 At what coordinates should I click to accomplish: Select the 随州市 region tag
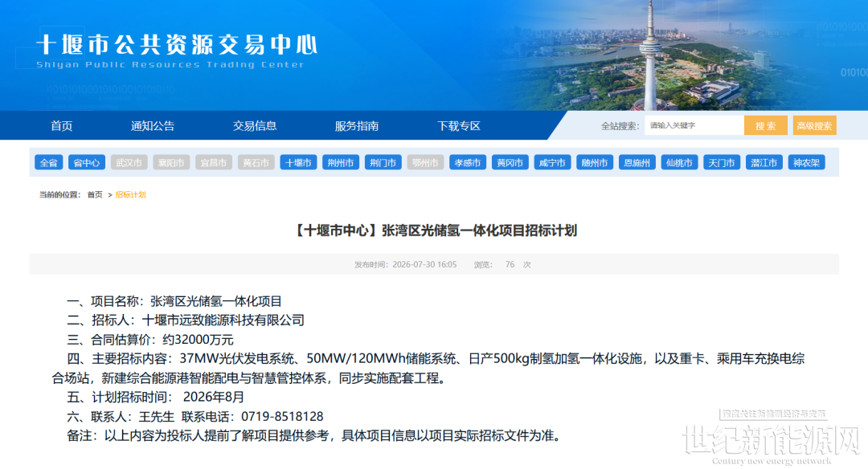coord(595,162)
